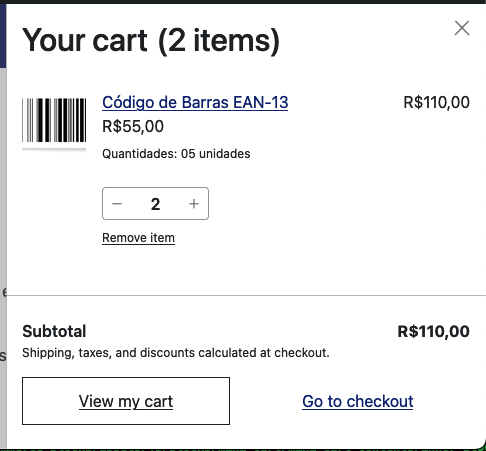Image resolution: width=486 pixels, height=451 pixels.
Task: Decrease quantity with the minus icon
Action: click(x=117, y=204)
